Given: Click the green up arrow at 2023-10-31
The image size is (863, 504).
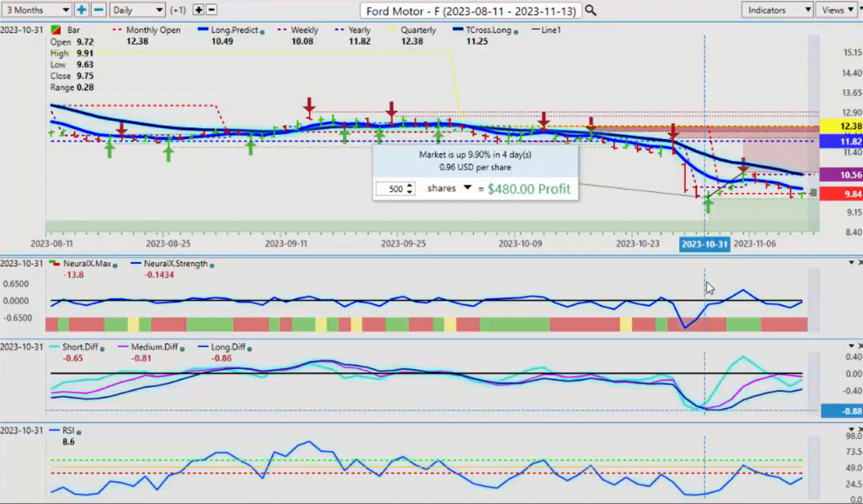Looking at the screenshot, I should point(708,205).
